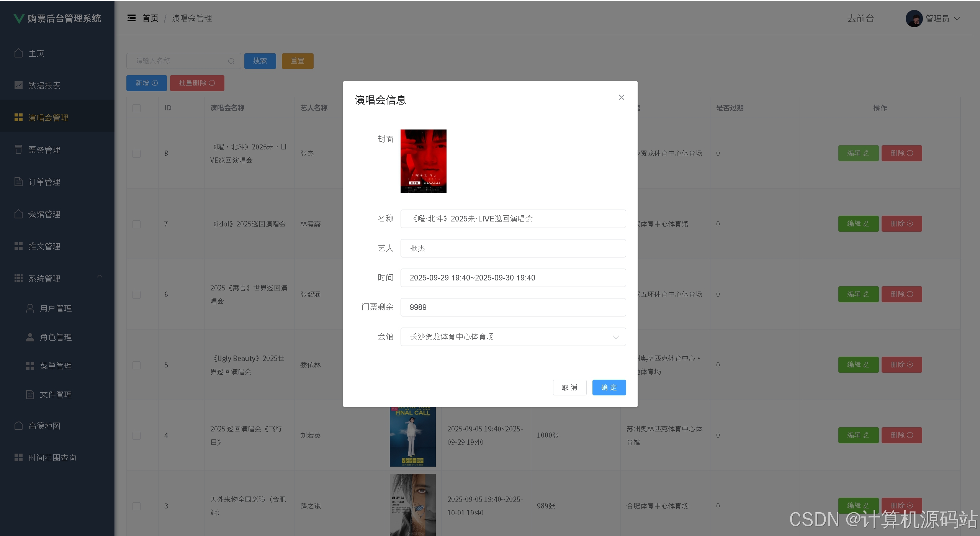Click the 首页 breadcrumb link
Viewport: 980px width, 536px height.
151,18
